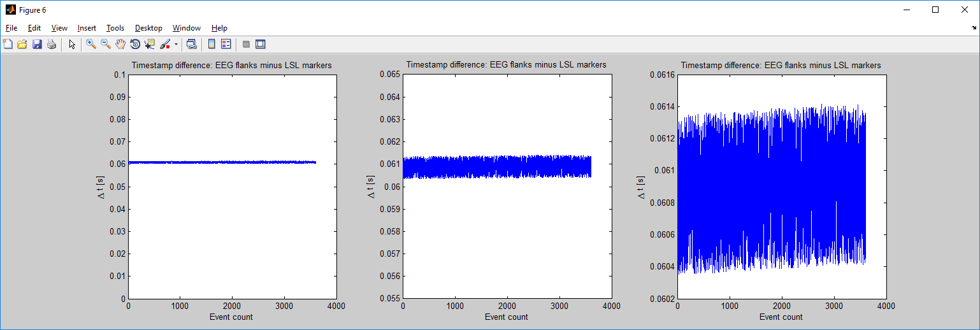Expand the brush color dropdown arrow
The height and width of the screenshot is (330, 980).
pyautogui.click(x=176, y=45)
